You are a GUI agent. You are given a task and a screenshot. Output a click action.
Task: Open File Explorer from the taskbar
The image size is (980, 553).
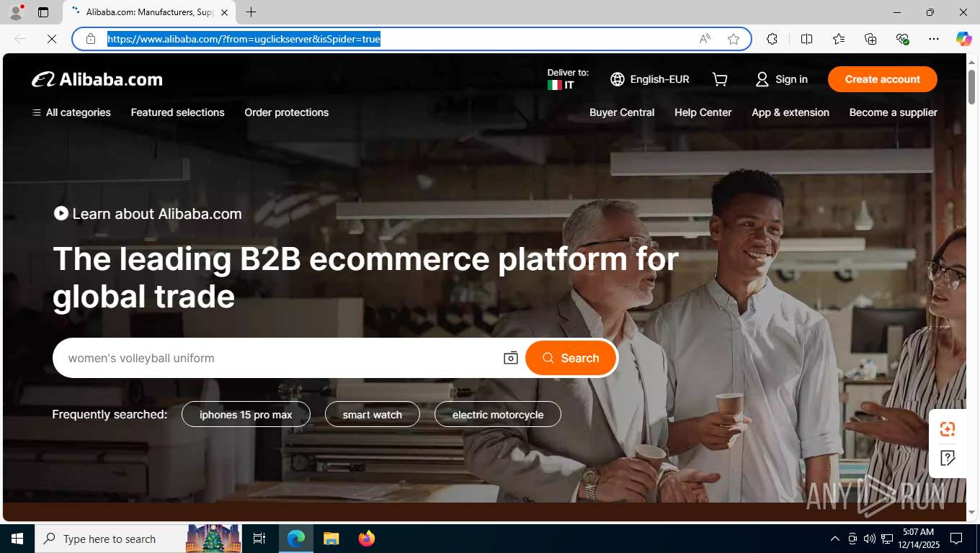tap(331, 539)
